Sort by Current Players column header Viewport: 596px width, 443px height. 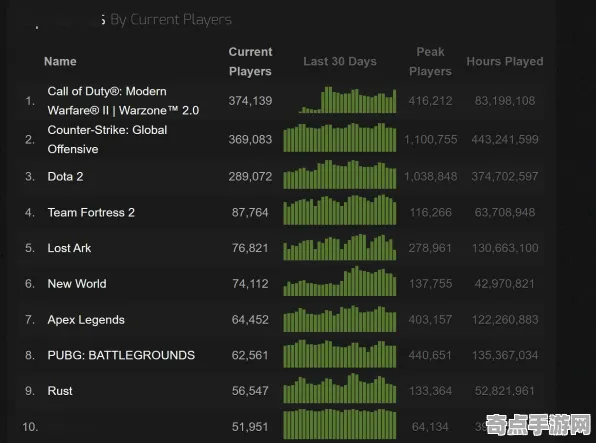[250, 61]
